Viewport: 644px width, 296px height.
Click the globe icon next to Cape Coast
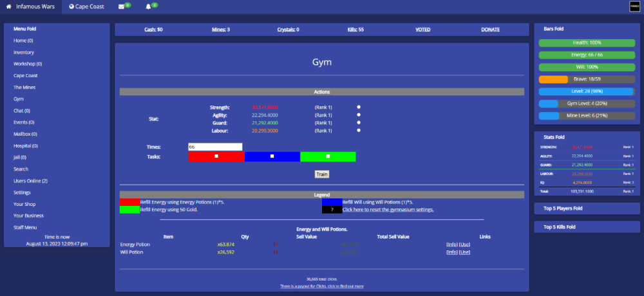pos(71,6)
